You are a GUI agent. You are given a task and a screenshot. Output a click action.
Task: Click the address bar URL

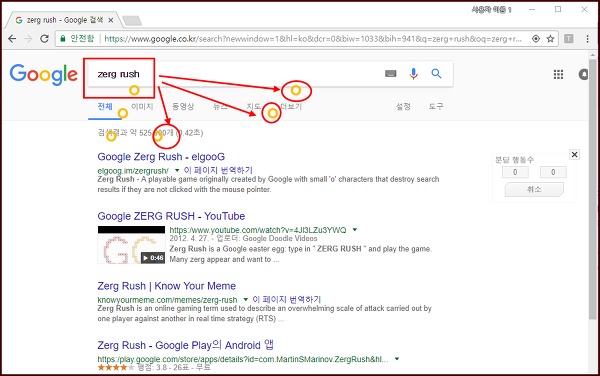click(313, 39)
